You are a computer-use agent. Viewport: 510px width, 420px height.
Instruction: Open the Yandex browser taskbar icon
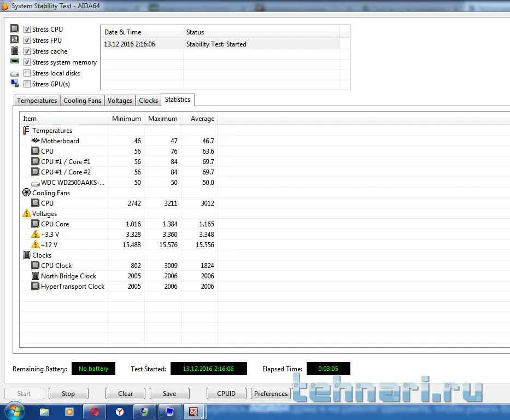(120, 412)
